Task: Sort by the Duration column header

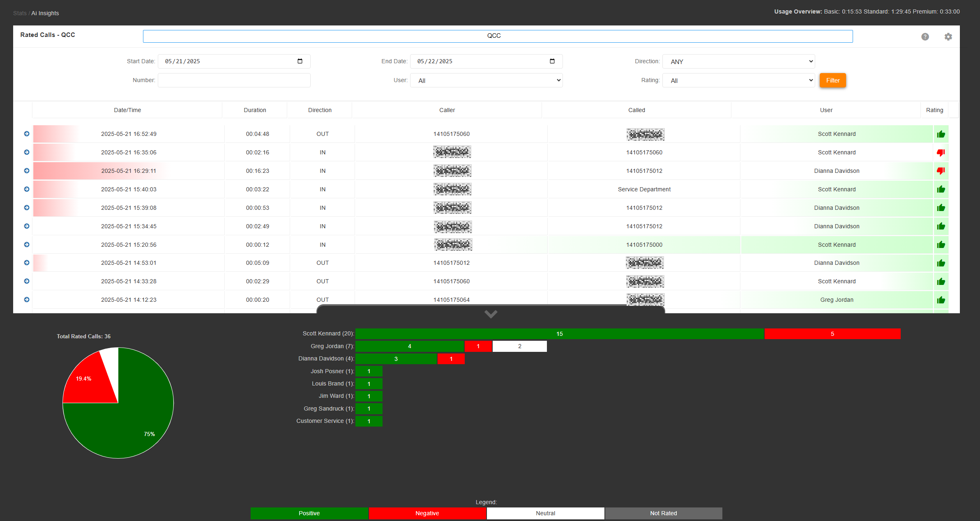Action: point(255,110)
